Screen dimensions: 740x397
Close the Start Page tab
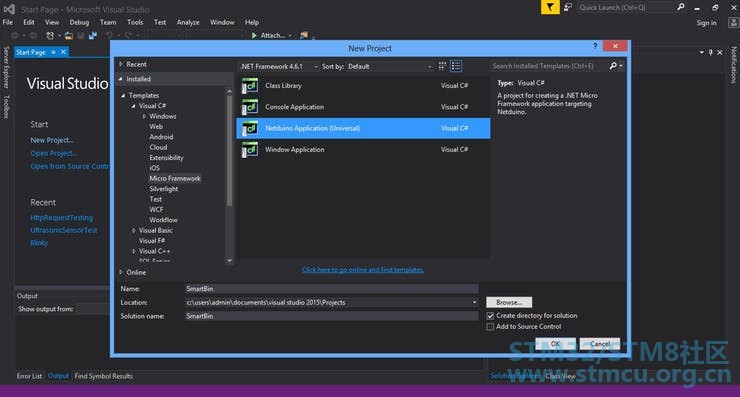[63, 52]
